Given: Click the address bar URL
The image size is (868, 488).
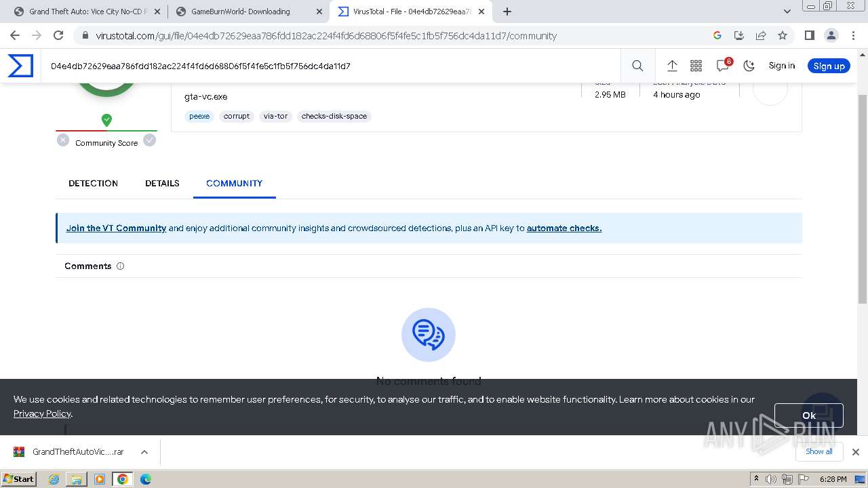Looking at the screenshot, I should (326, 36).
